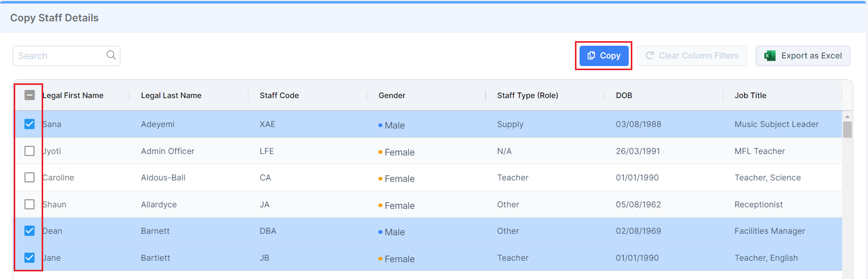Click the Export as Excel button

coord(802,56)
